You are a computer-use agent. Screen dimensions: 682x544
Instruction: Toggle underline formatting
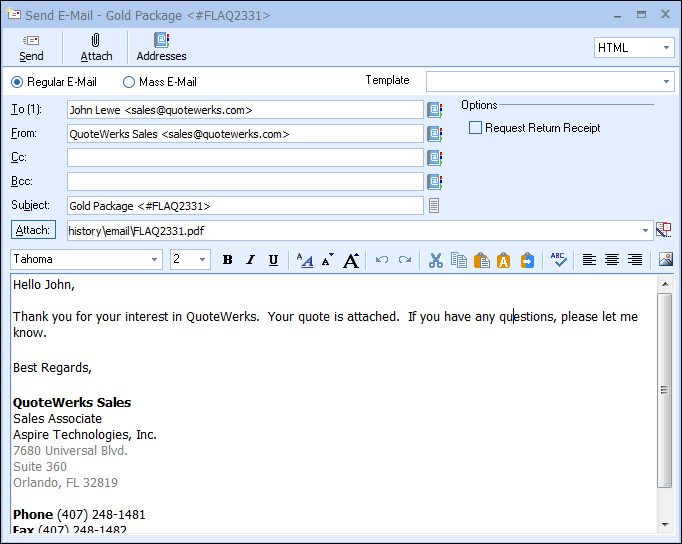[273, 260]
